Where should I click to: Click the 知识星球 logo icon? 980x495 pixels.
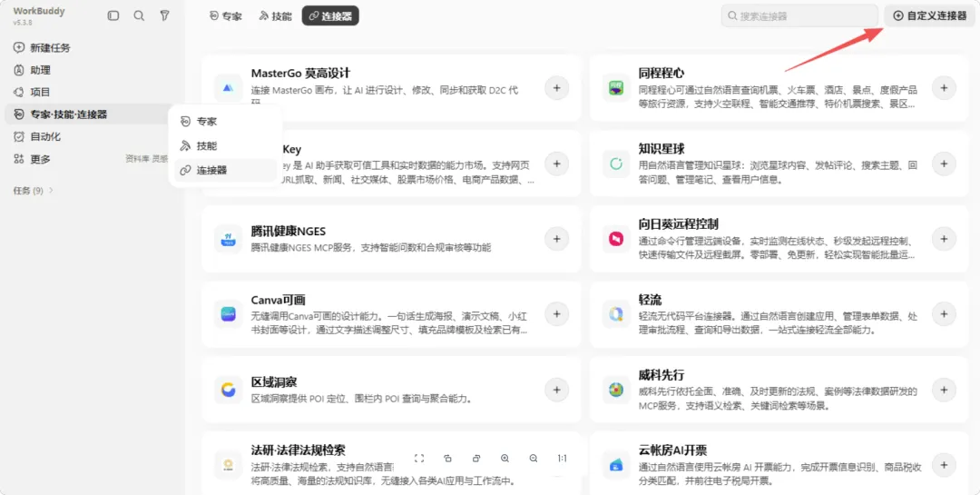pyautogui.click(x=616, y=163)
